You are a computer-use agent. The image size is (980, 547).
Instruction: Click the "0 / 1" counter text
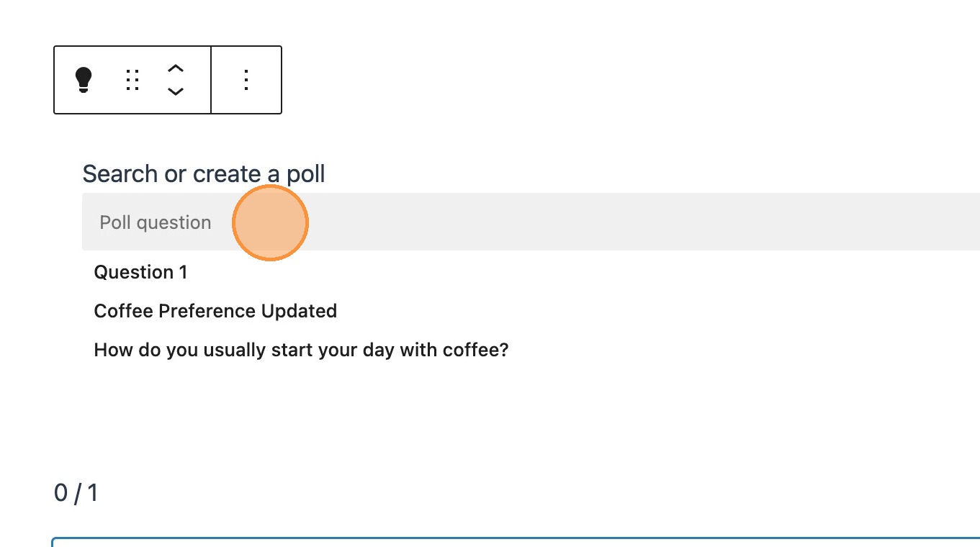pos(76,493)
